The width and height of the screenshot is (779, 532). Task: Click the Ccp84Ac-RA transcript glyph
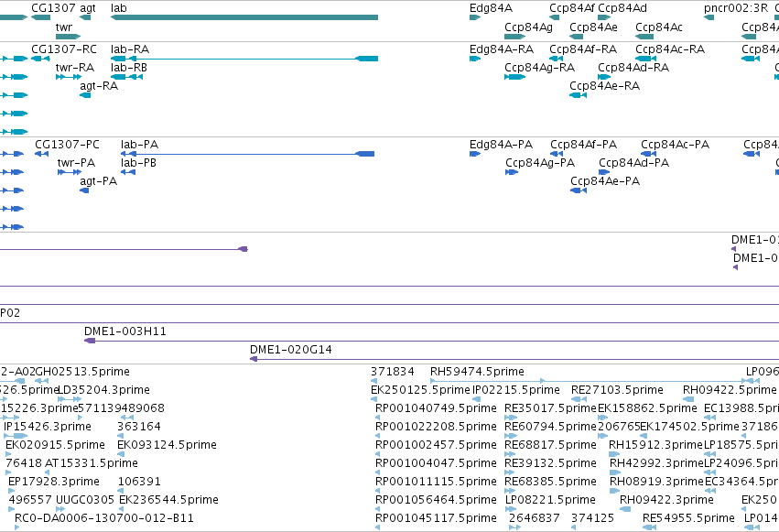coord(646,59)
